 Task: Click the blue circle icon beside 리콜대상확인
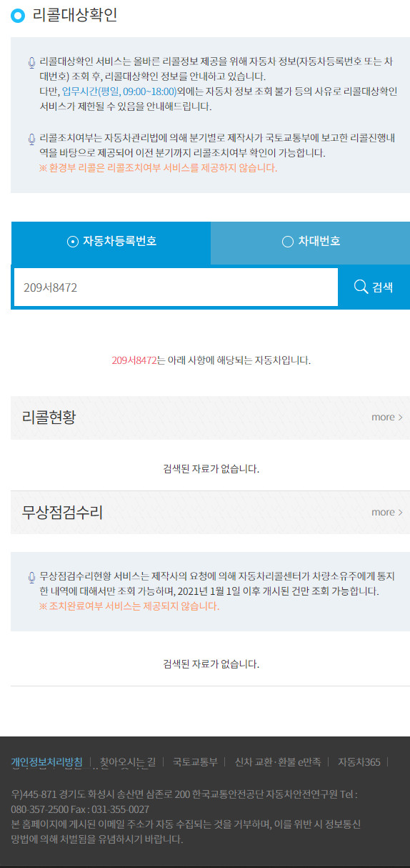pos(18,16)
